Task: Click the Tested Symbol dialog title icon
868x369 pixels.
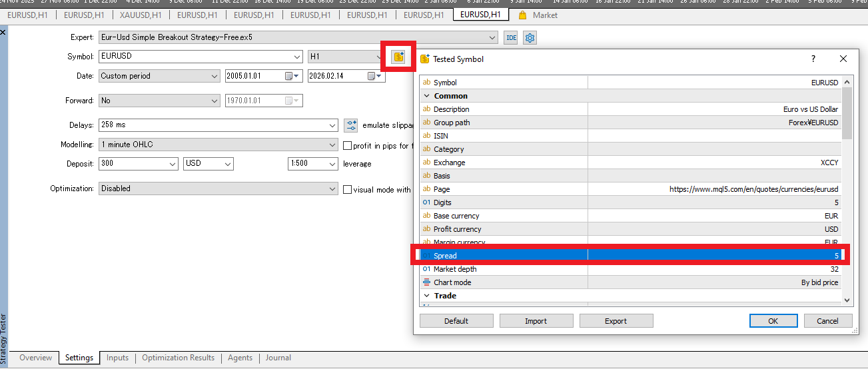Action: coord(425,59)
